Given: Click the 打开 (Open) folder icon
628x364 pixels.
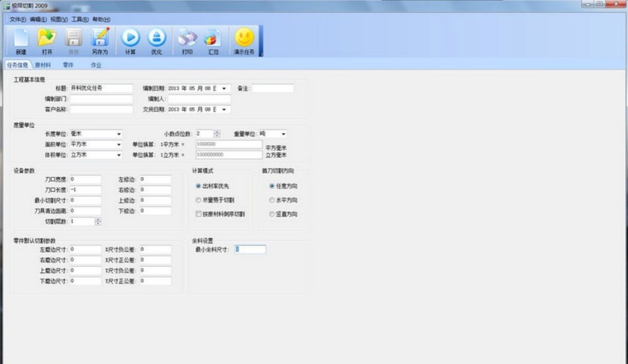Looking at the screenshot, I should [47, 38].
